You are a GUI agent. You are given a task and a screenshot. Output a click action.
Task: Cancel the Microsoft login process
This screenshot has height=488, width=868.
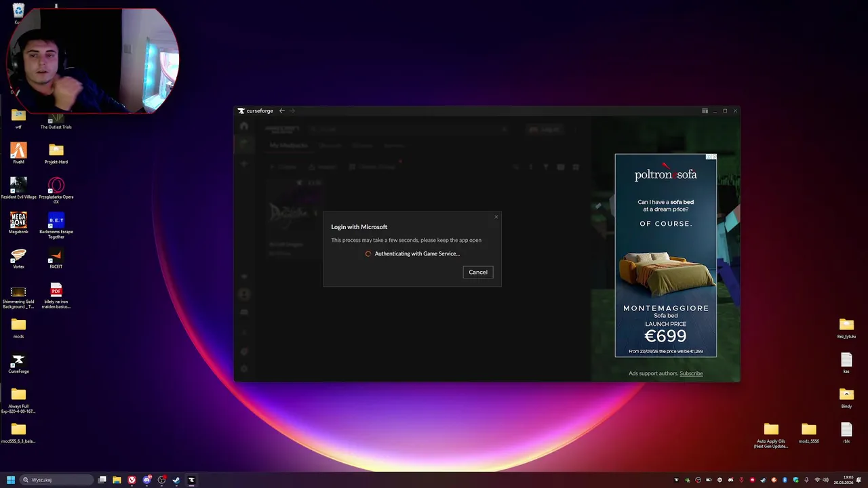click(478, 272)
